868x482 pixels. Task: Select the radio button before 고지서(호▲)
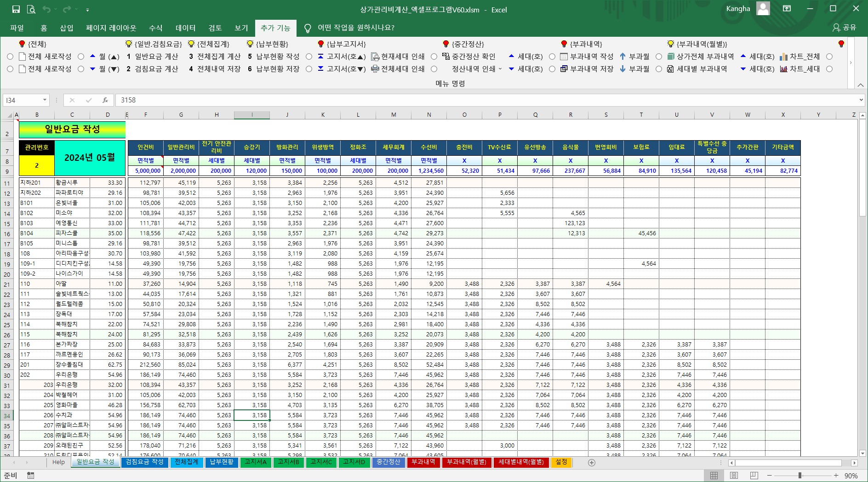tap(309, 57)
